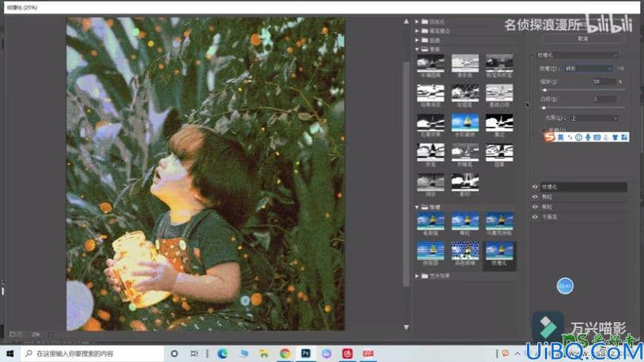Select the 纹理化 texture filter thumbnail
The image size is (644, 362).
tap(499, 251)
